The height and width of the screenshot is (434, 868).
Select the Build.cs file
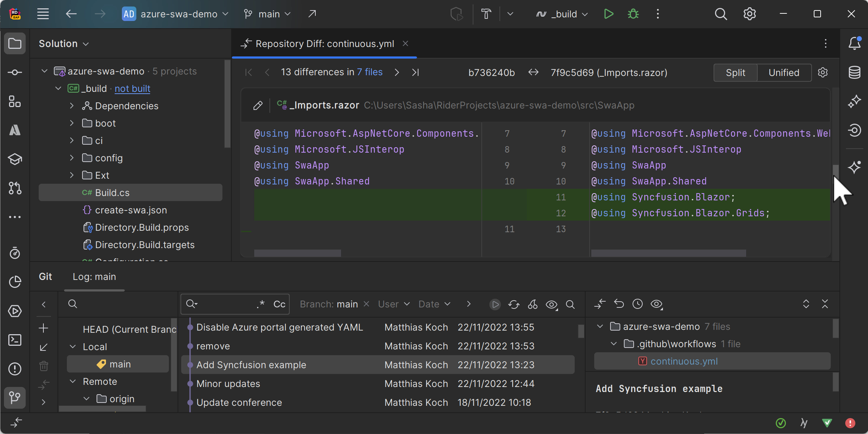click(x=131, y=192)
